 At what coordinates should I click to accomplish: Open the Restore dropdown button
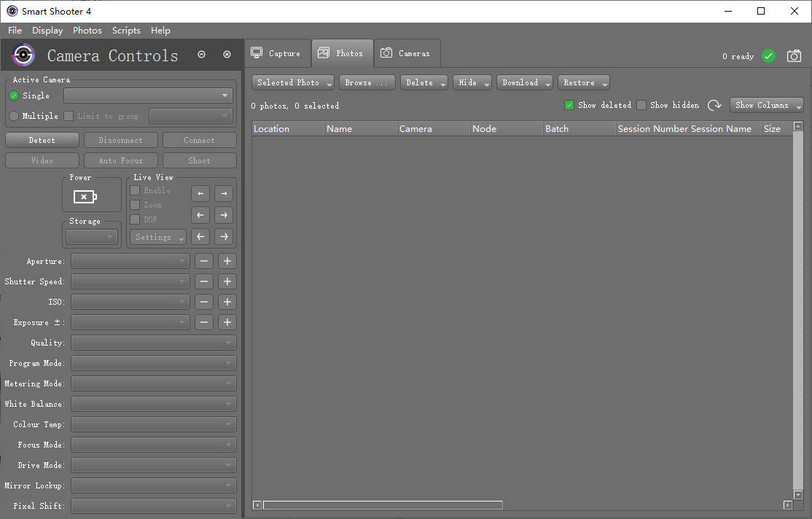584,82
